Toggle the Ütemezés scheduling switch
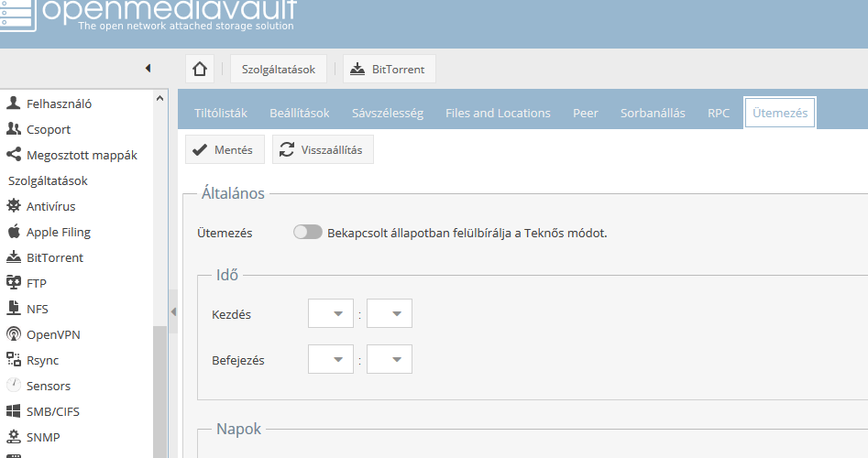 pyautogui.click(x=308, y=233)
